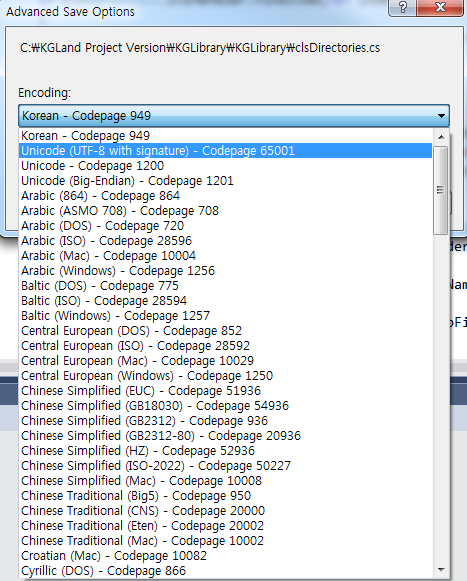
Task: Select Arabic (DOS) - Codepage 720
Action: tap(225, 226)
